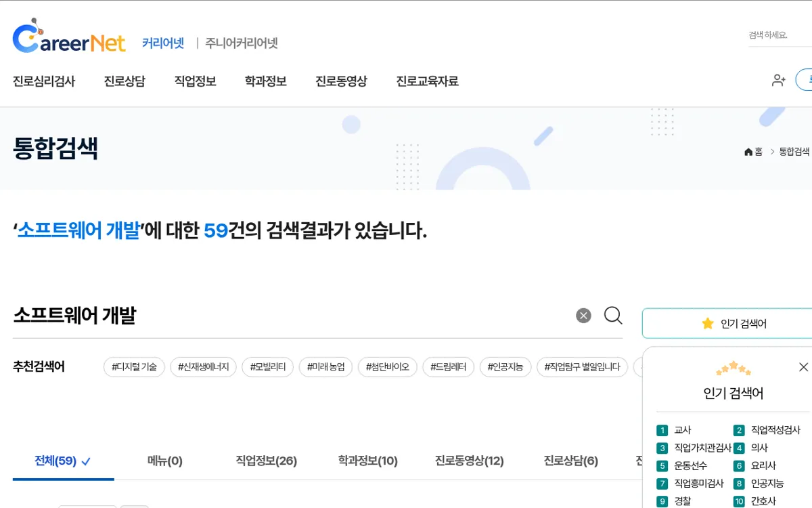Click popular keyword 직업흥미검사

point(699,483)
